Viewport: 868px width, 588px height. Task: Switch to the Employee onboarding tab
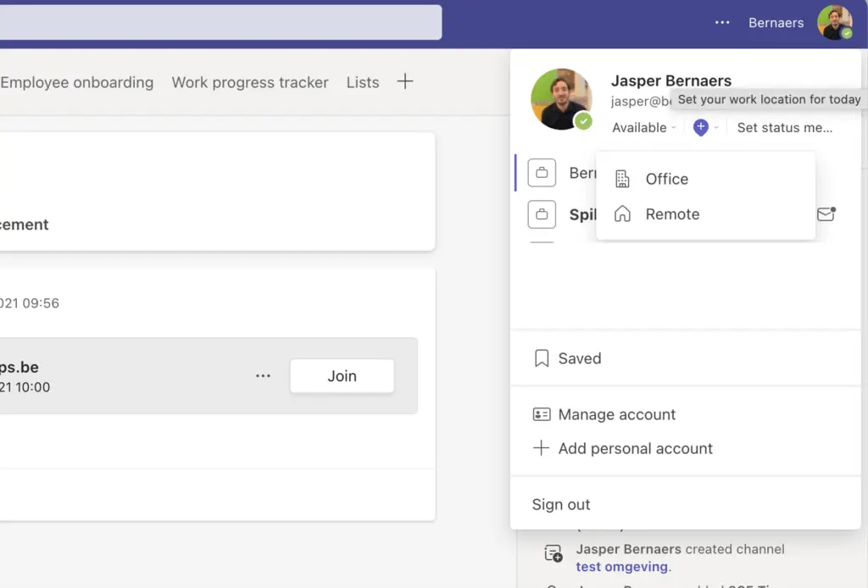77,82
